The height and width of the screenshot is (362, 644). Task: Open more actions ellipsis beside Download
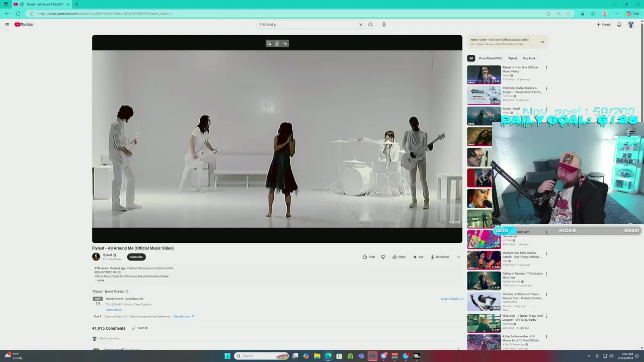click(458, 257)
